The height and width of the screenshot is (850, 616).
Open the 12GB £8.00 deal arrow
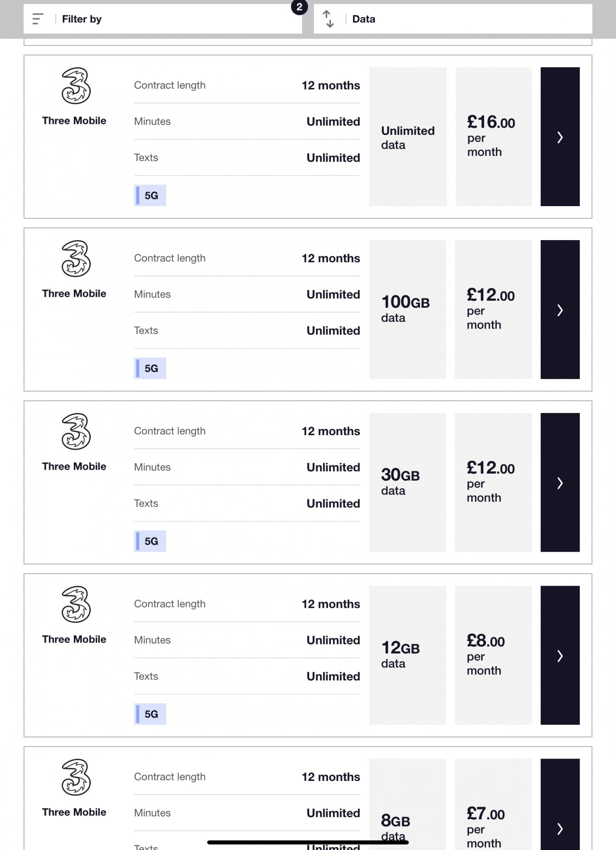coord(560,656)
